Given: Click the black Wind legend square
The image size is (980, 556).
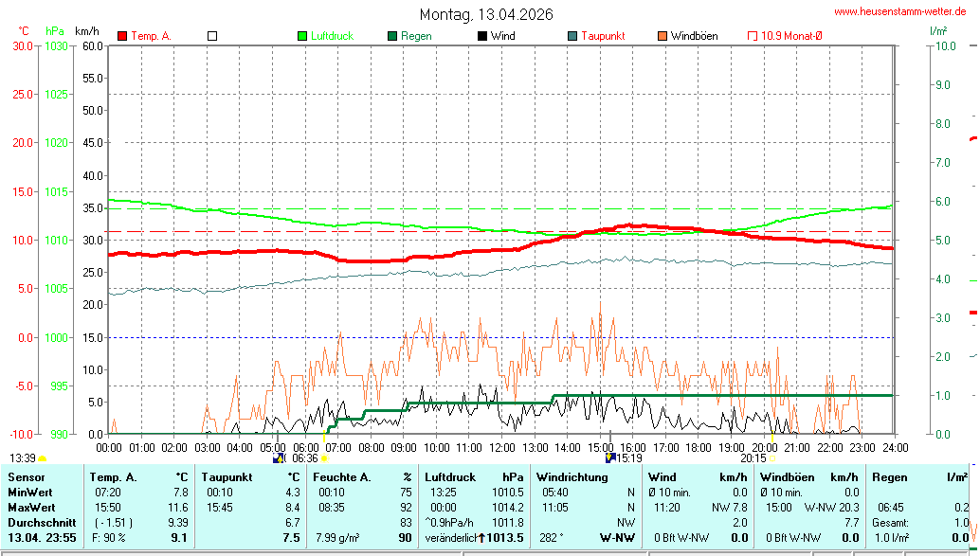Looking at the screenshot, I should click(482, 36).
